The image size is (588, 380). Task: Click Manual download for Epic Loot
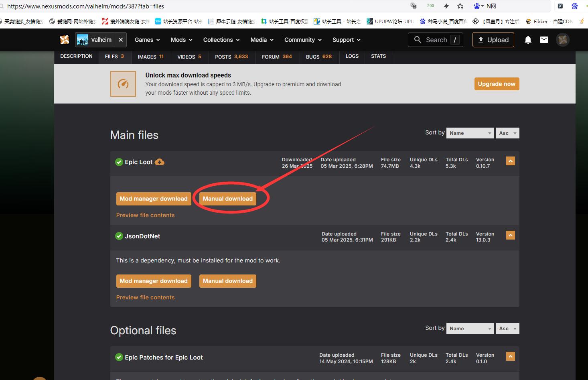[228, 199]
